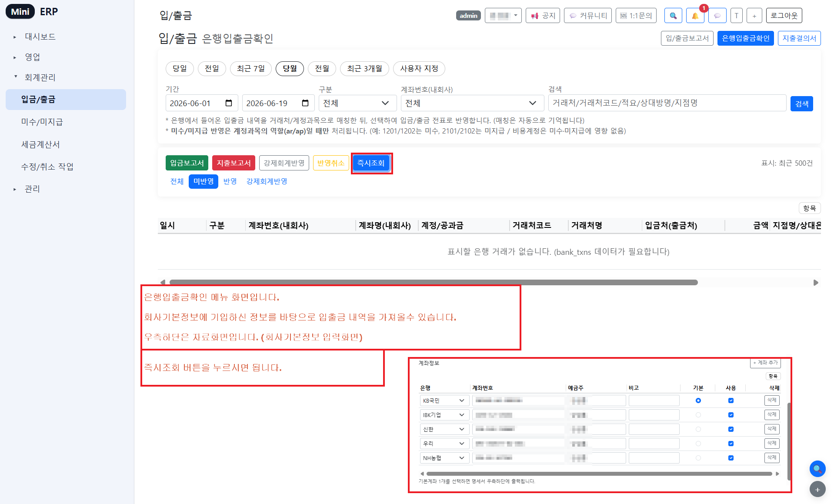Select 신한 row 기본 radio button
This screenshot has width=834, height=504.
[x=698, y=429]
